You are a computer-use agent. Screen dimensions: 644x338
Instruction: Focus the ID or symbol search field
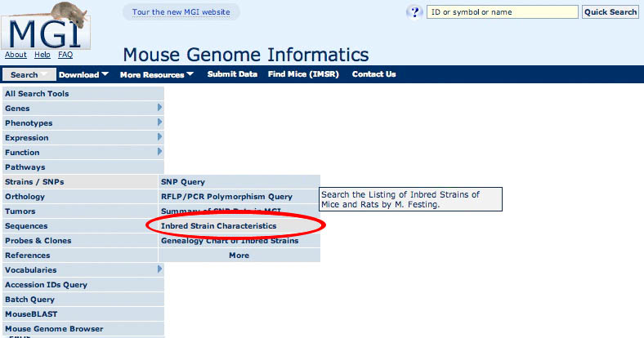point(503,12)
